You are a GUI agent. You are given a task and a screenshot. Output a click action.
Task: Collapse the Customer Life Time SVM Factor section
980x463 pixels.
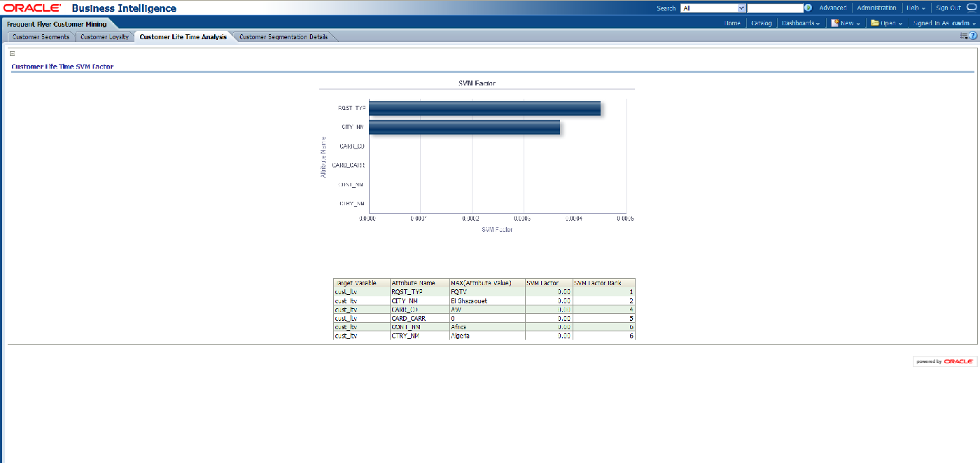click(x=12, y=53)
